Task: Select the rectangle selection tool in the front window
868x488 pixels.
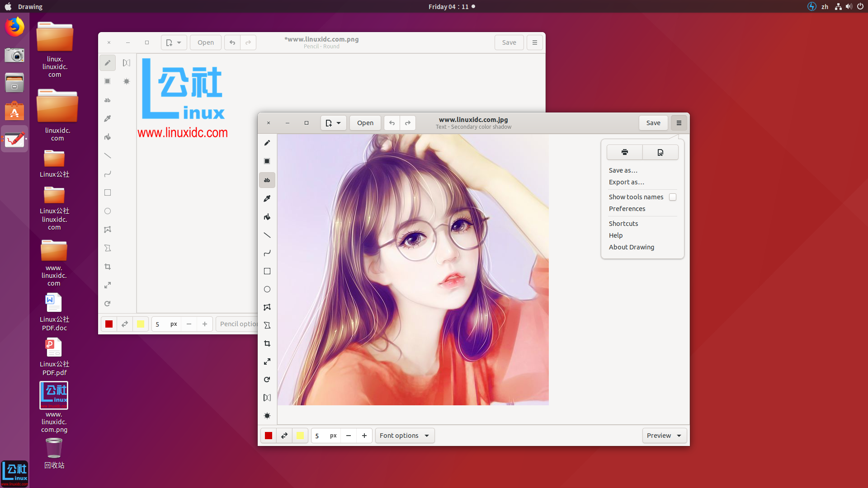Action: point(267,161)
